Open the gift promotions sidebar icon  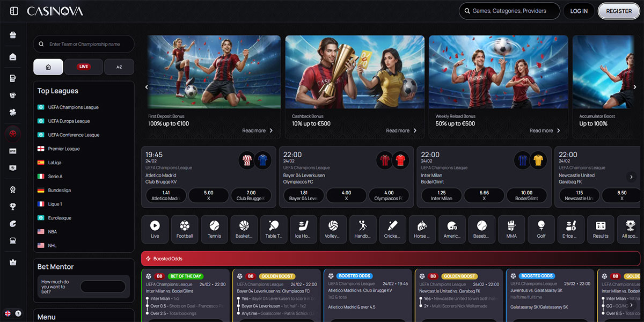click(13, 35)
